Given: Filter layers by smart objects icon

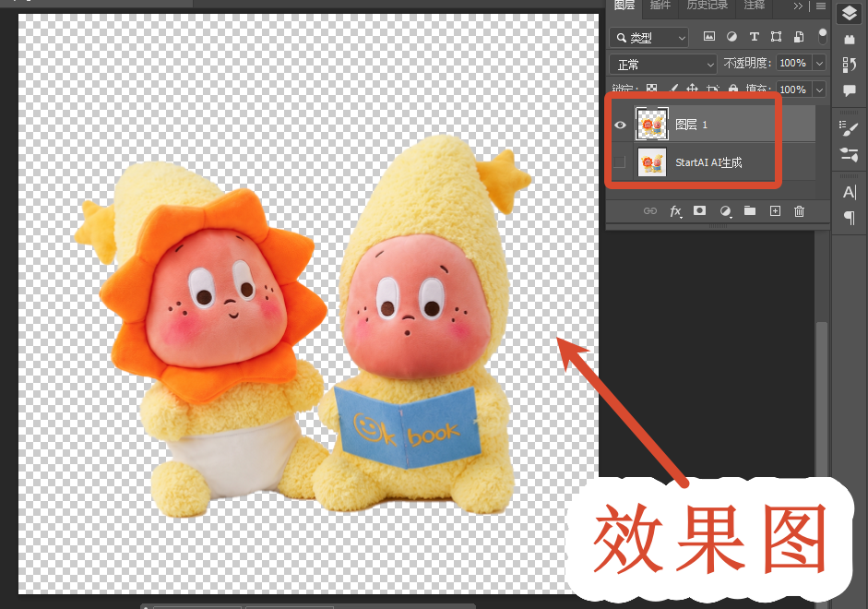Looking at the screenshot, I should [799, 37].
